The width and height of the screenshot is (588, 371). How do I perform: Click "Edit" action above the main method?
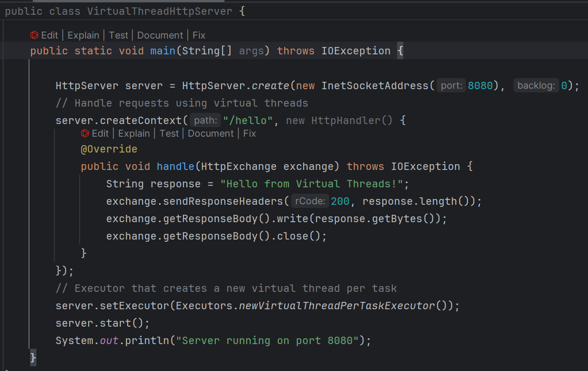(x=49, y=35)
